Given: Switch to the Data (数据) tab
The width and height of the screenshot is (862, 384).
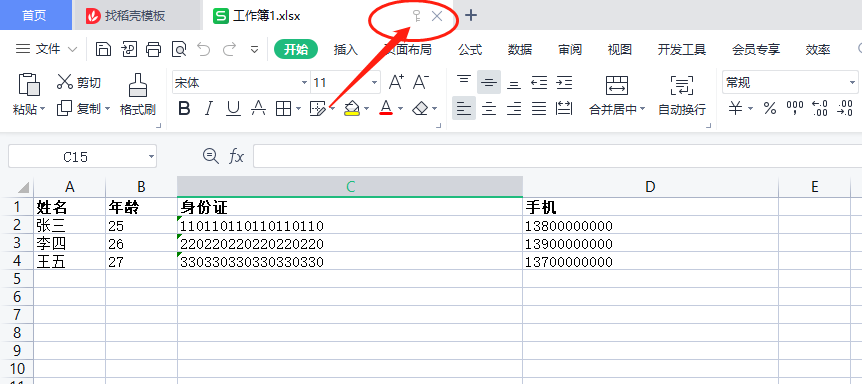Looking at the screenshot, I should click(x=520, y=49).
